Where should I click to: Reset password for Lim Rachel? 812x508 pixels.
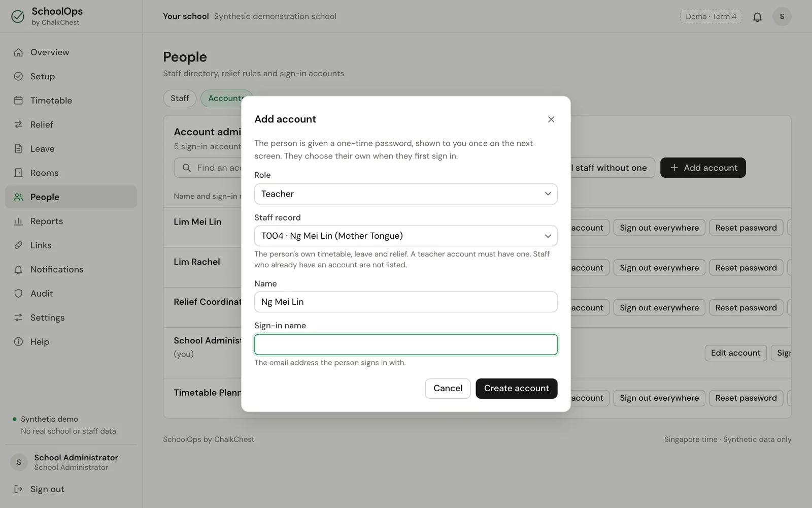pos(746,268)
